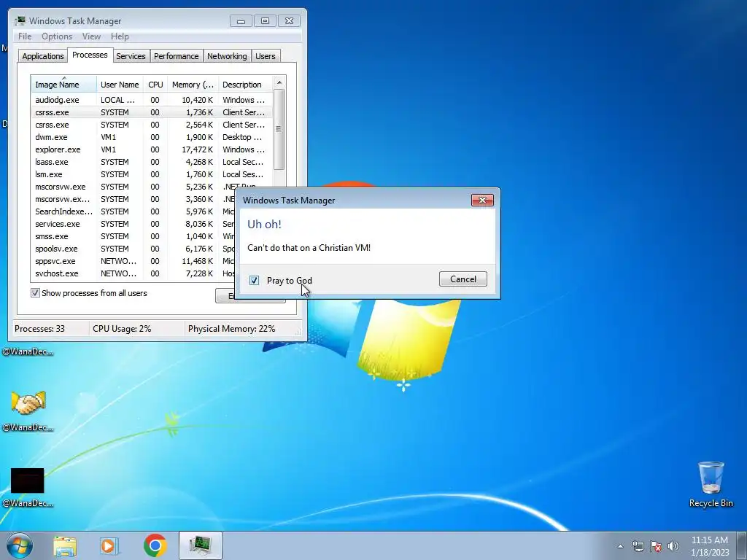Select the sppsvc.exe process
Image resolution: width=747 pixels, height=560 pixels.
click(133, 260)
